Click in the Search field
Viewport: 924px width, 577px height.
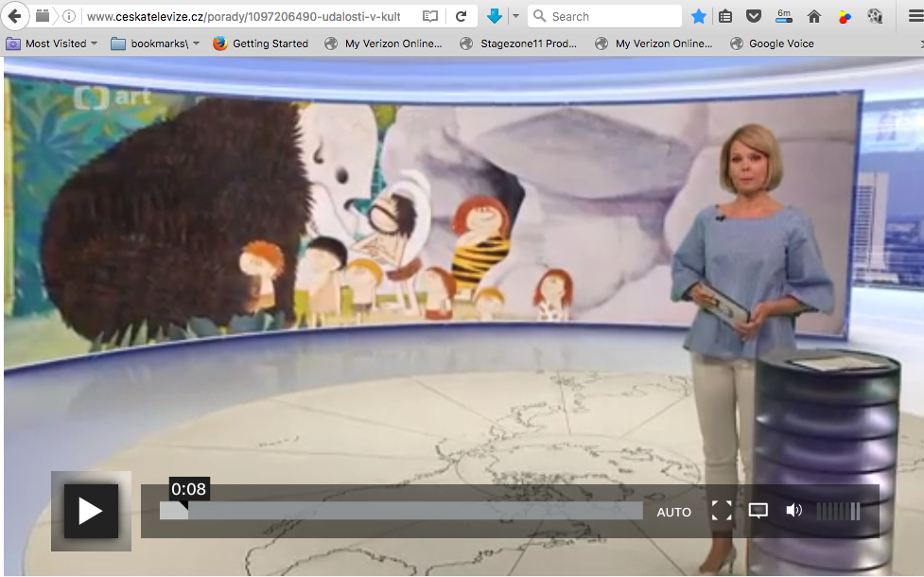(610, 16)
